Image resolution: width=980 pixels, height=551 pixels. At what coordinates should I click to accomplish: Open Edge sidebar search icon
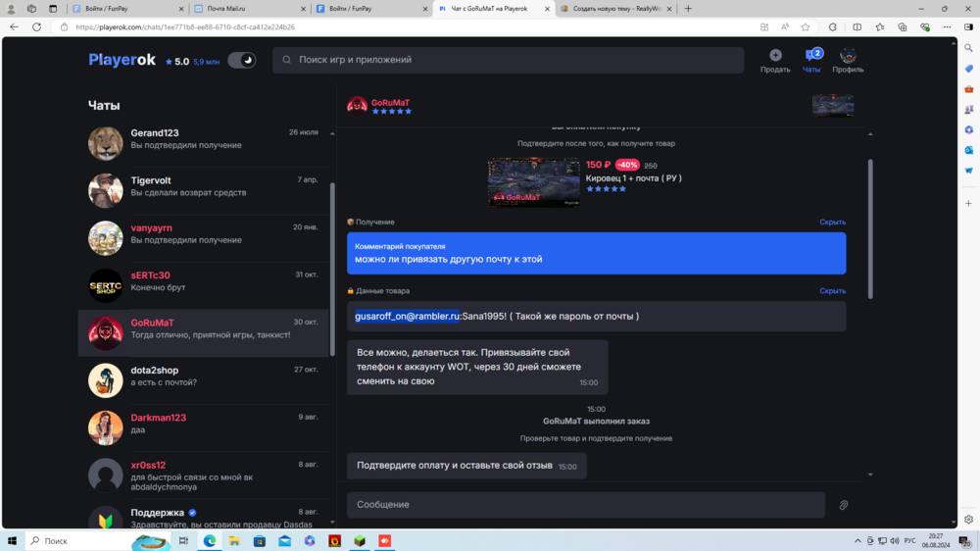point(969,48)
